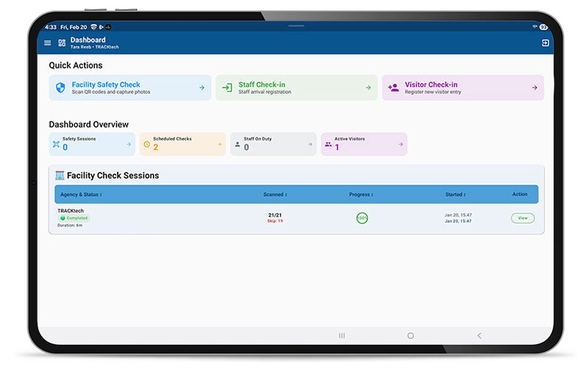Tap the Android Home navigation button
Screen dimensions: 588x375
coord(410,335)
